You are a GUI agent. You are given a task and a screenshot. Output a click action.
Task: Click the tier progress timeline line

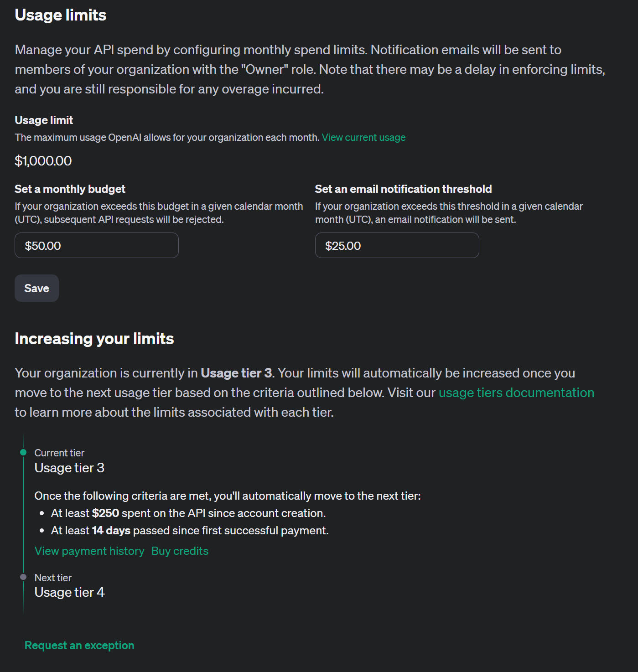click(23, 515)
